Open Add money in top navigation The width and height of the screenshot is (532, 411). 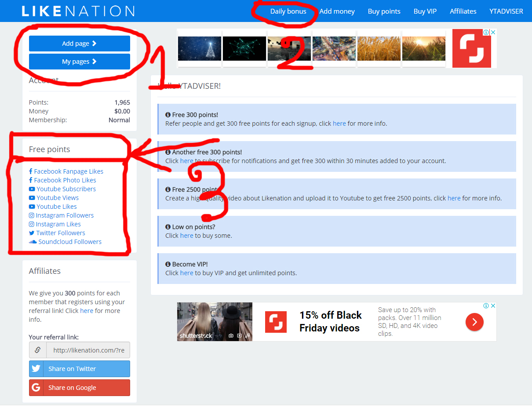(x=337, y=11)
